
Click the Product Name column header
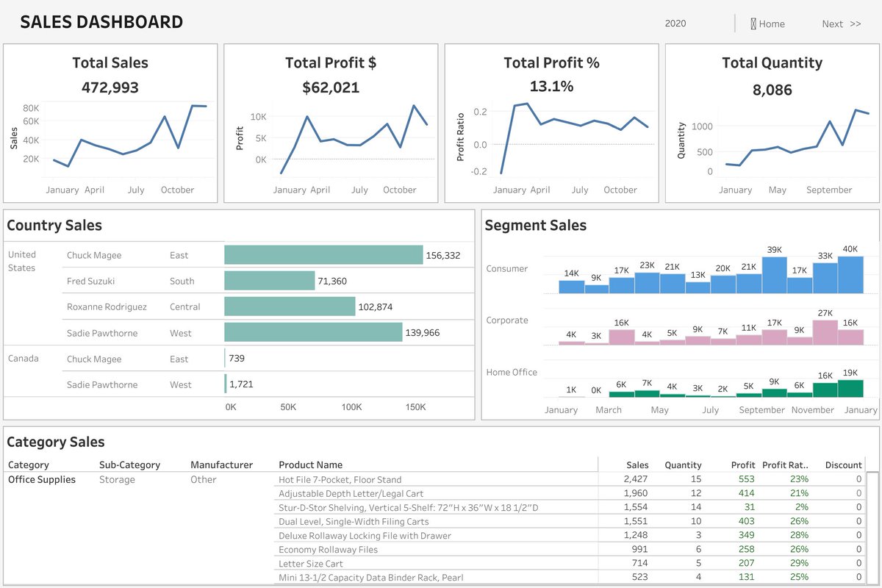point(311,465)
